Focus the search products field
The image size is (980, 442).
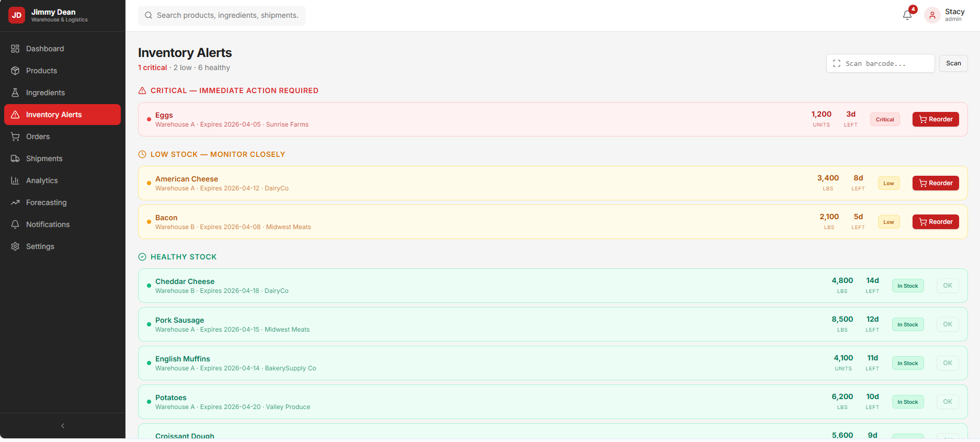(x=222, y=15)
